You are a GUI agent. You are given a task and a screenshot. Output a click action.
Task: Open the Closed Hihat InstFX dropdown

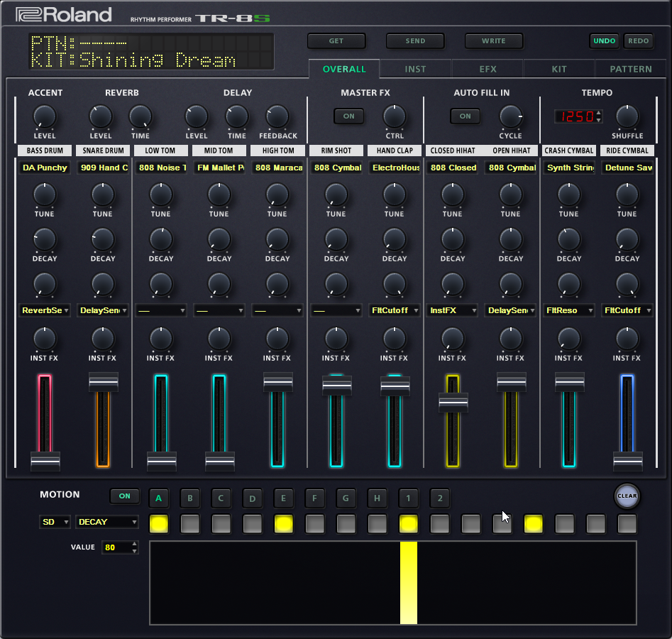[x=453, y=310]
